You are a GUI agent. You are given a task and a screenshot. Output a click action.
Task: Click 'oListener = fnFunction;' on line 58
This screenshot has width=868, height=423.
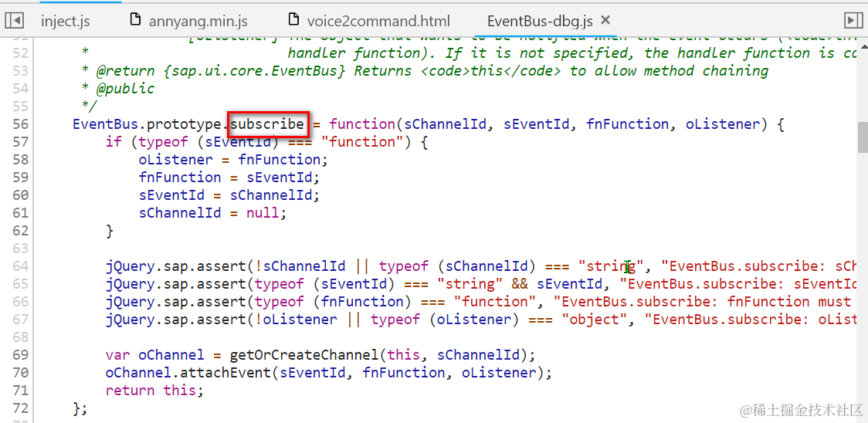pyautogui.click(x=234, y=160)
